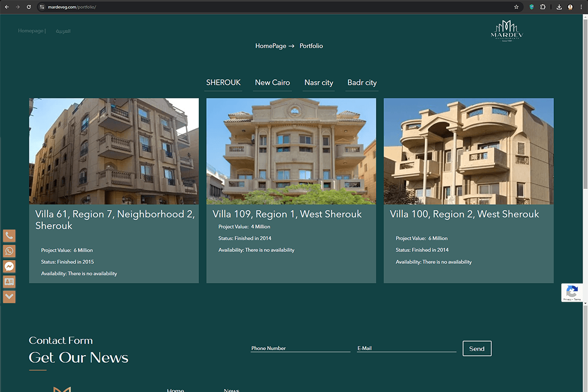Click the Phone Number input field
588x392 pixels.
pos(300,348)
